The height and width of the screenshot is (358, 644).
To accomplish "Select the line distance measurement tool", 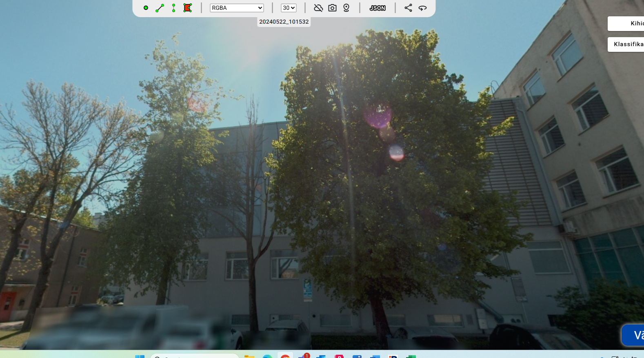I will tap(160, 8).
